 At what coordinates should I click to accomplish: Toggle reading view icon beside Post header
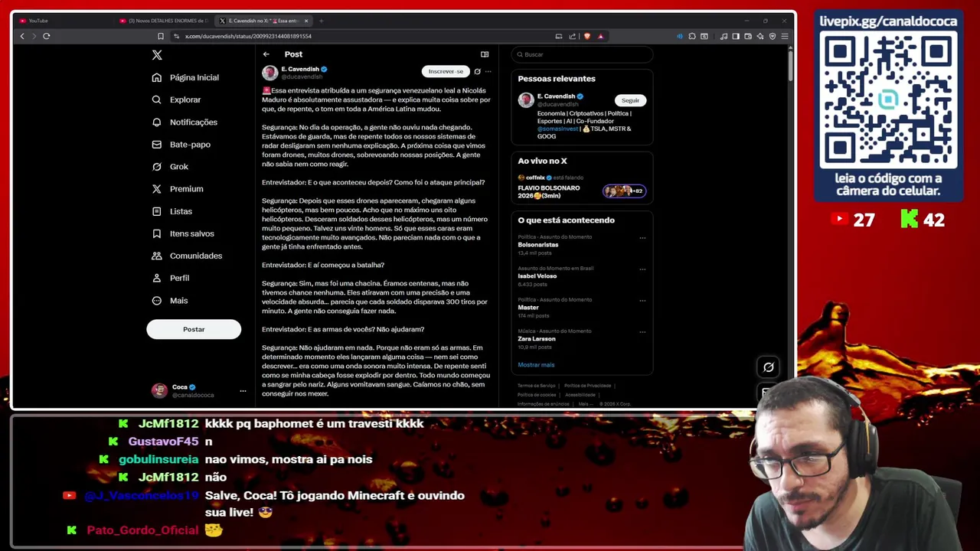[x=485, y=54]
